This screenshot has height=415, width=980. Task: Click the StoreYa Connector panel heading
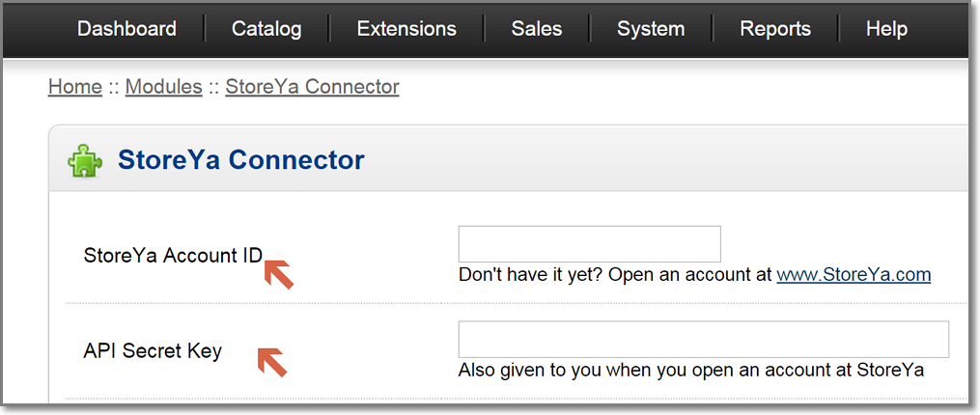[241, 159]
